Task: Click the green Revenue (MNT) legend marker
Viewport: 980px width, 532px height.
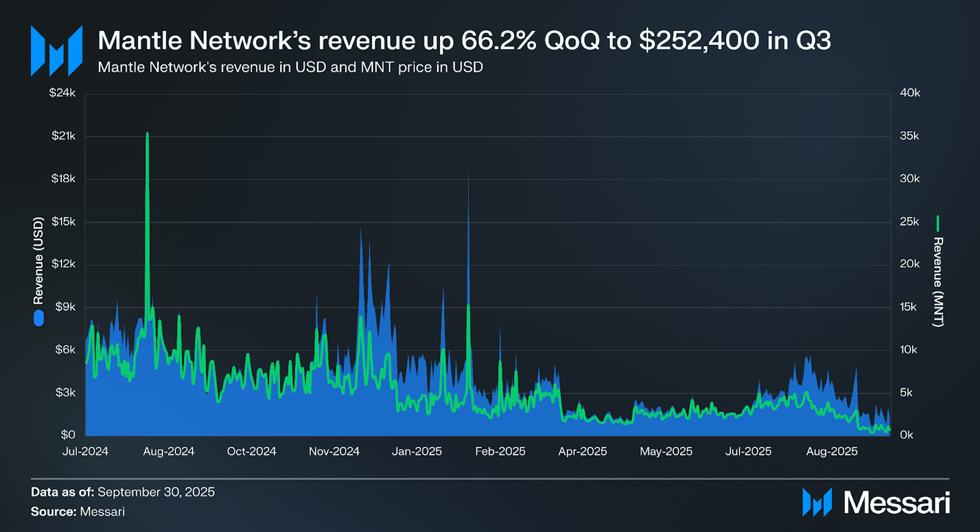Action: [x=937, y=223]
